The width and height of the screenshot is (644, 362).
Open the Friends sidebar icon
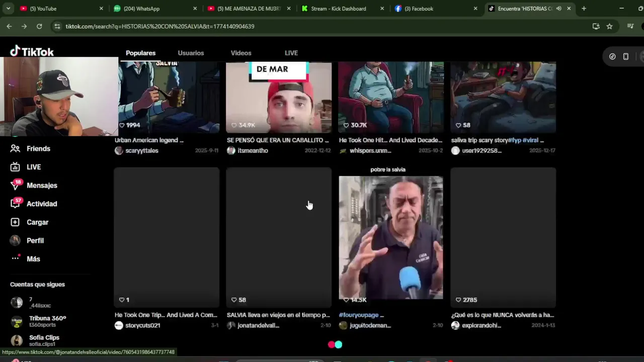(16, 149)
